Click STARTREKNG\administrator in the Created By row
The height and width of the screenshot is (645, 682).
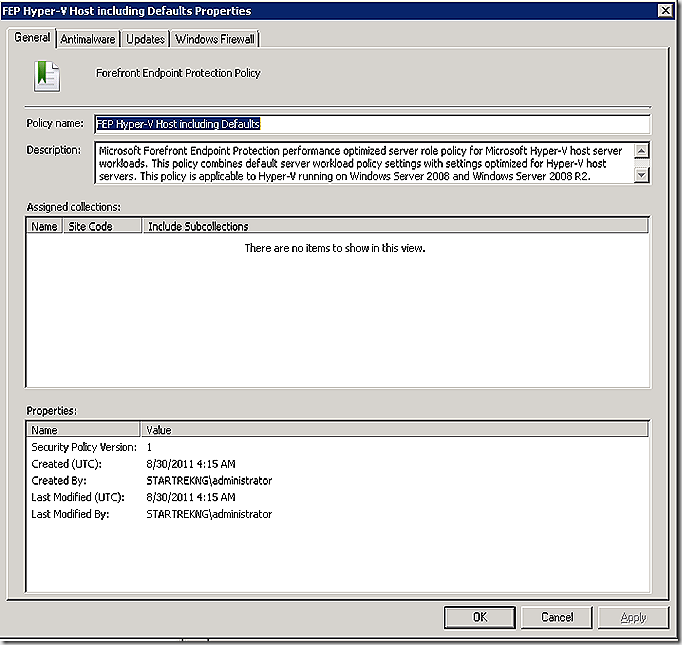(x=209, y=481)
